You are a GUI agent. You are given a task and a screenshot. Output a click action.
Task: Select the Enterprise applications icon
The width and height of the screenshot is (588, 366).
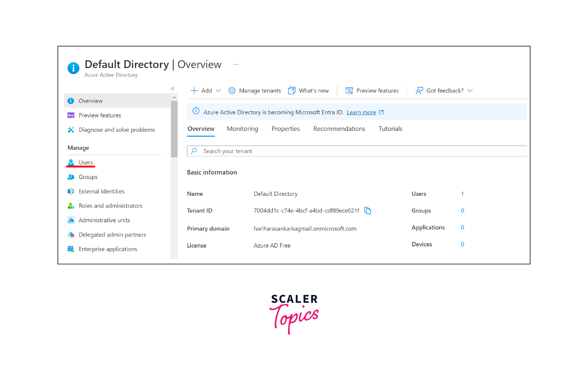(71, 249)
